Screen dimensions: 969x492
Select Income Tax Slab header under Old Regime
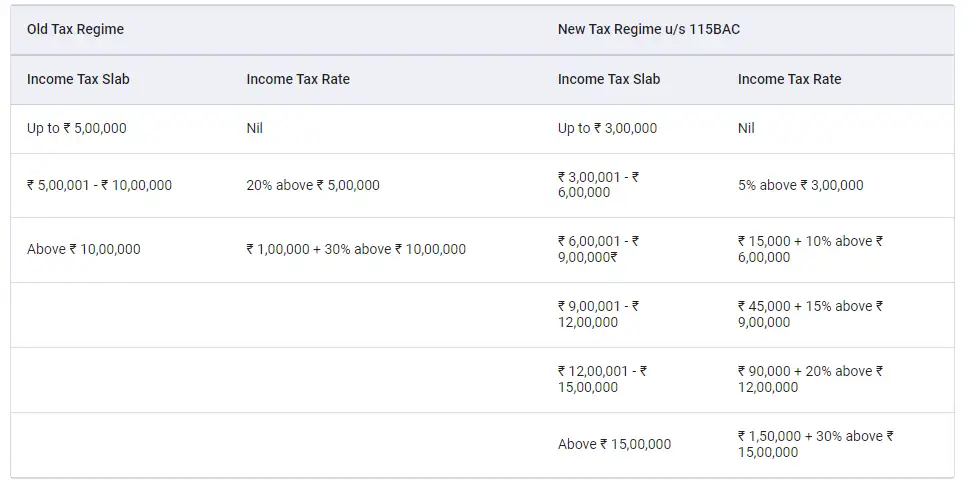pyautogui.click(x=78, y=79)
